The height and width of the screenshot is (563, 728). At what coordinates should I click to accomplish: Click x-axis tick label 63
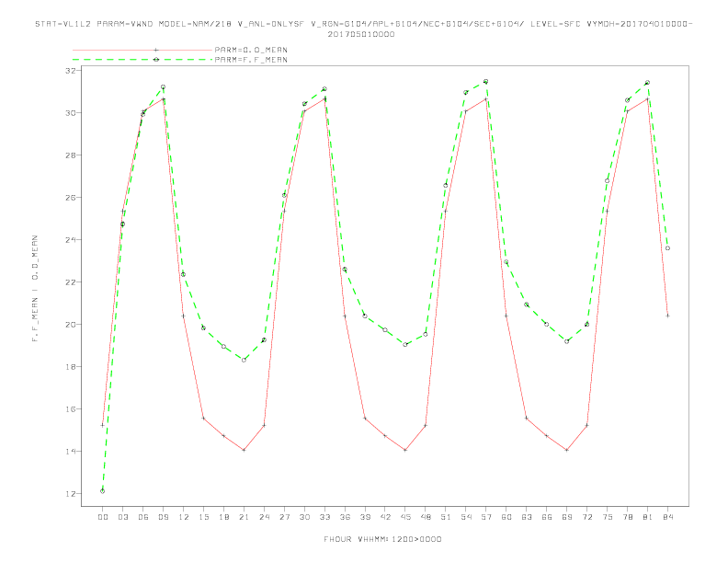coord(527,517)
